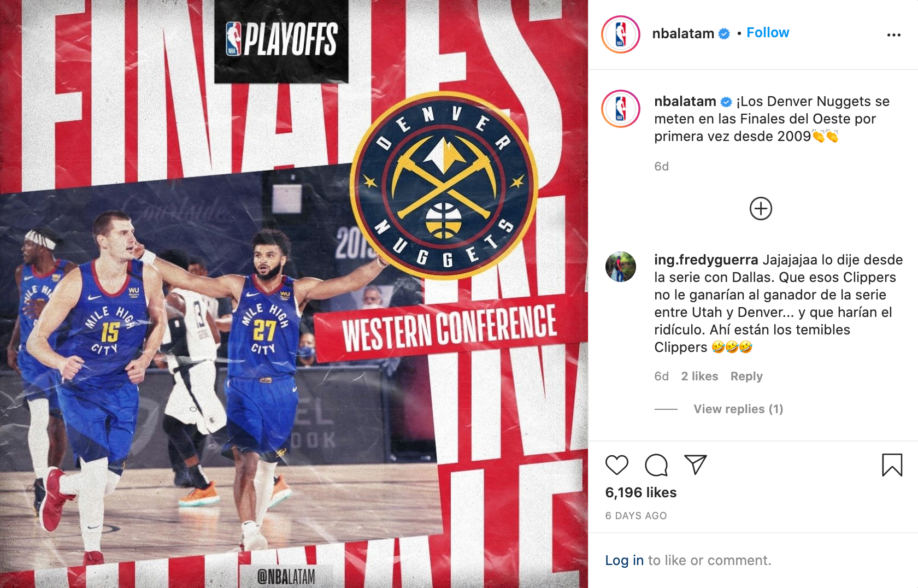Open the three dots more options menu
Screen dimensions: 918x588
(x=894, y=35)
